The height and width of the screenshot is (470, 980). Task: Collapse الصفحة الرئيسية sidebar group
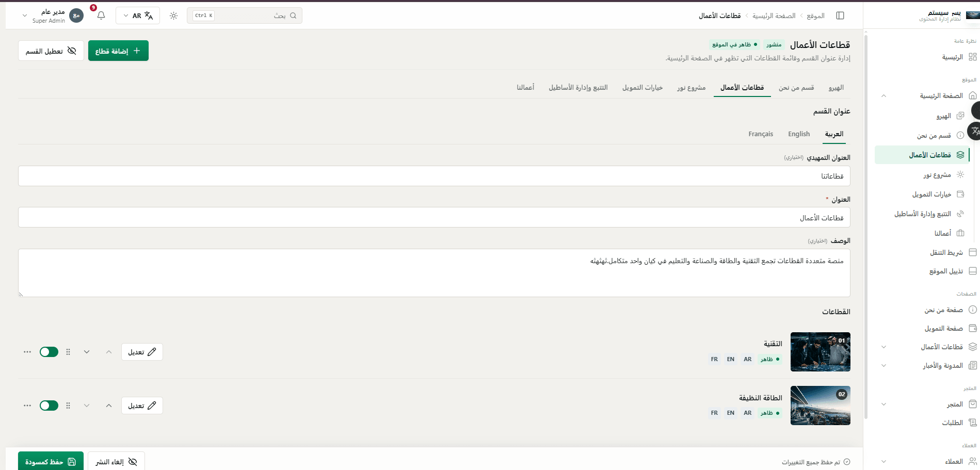coord(883,95)
